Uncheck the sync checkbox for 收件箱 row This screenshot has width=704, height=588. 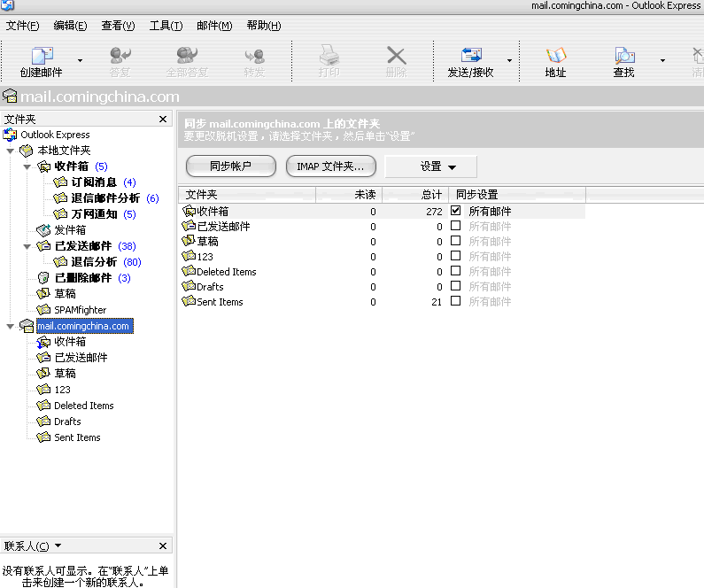pyautogui.click(x=455, y=211)
